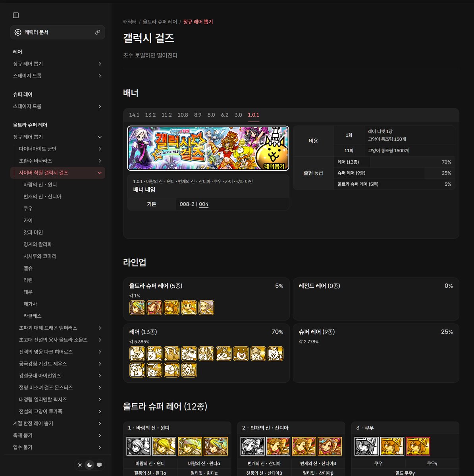Open 멜슈 in the sidebar

coord(28,268)
